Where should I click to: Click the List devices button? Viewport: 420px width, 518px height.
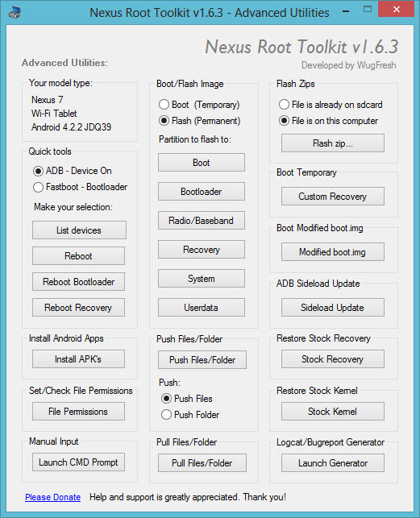pyautogui.click(x=79, y=230)
